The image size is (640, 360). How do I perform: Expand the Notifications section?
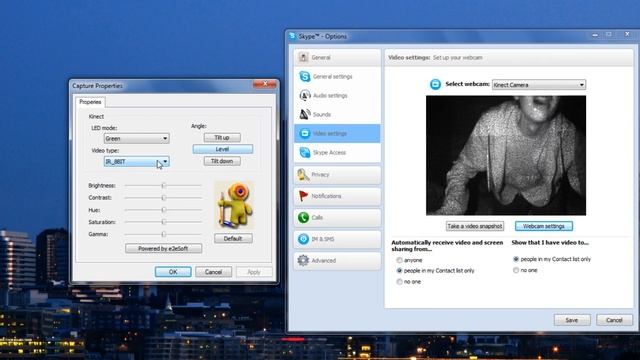[337, 196]
